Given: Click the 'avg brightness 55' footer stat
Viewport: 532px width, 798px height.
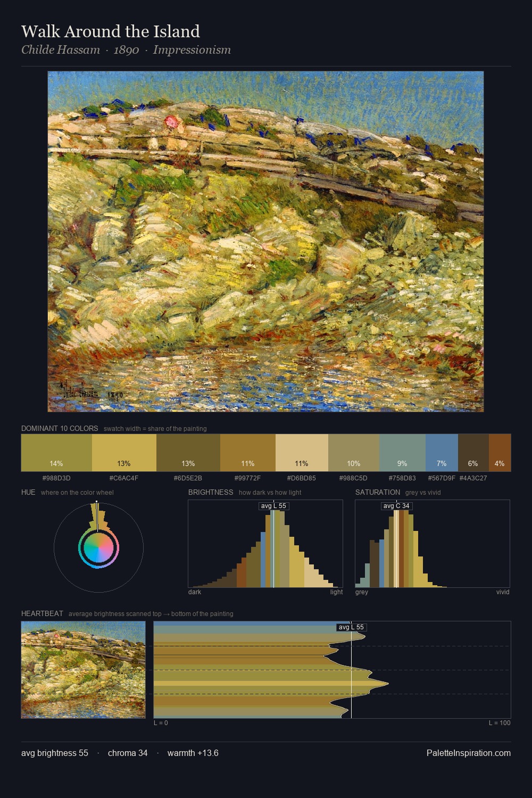Looking at the screenshot, I should point(55,753).
